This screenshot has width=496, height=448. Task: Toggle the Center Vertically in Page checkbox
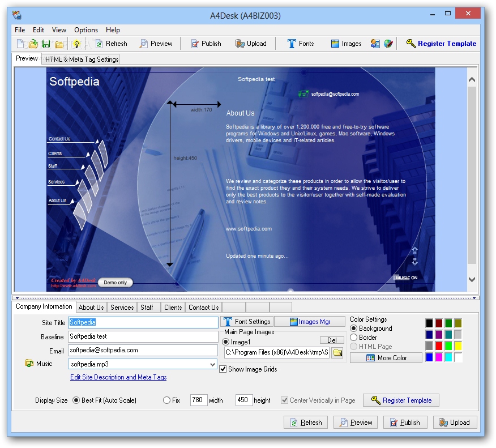pyautogui.click(x=284, y=400)
